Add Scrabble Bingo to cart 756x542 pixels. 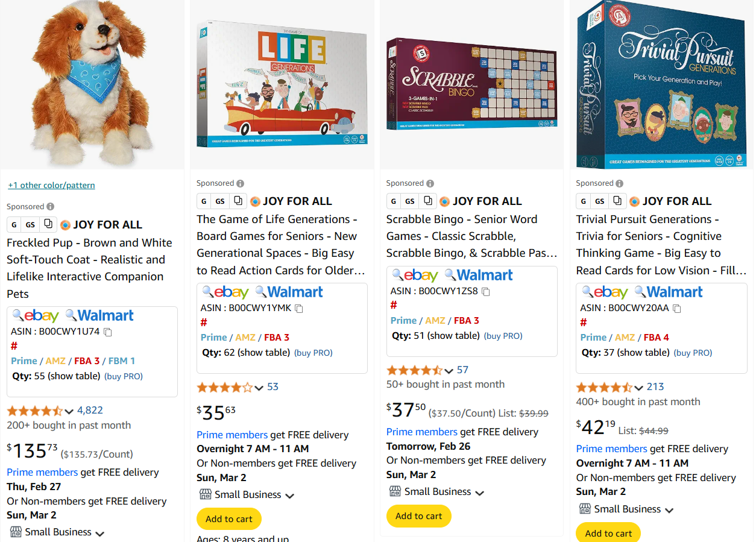418,516
